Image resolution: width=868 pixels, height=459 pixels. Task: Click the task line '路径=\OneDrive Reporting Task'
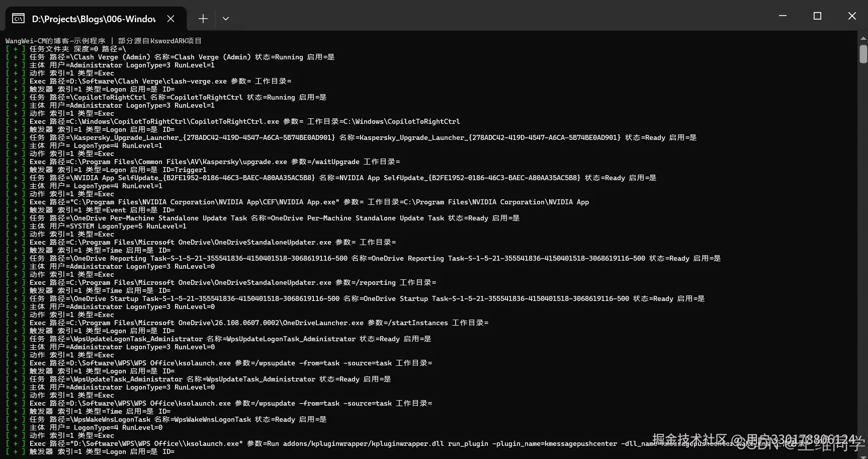click(363, 258)
